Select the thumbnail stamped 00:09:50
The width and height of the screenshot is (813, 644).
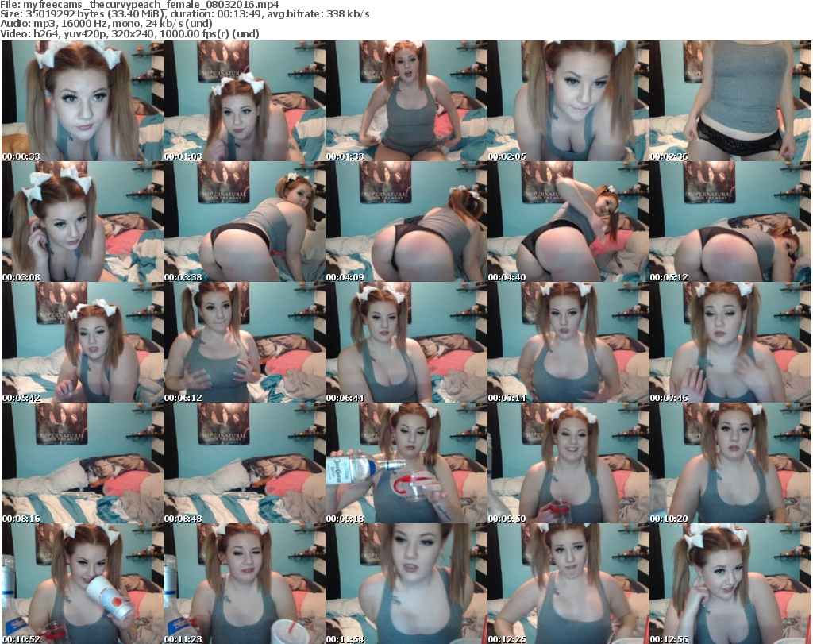tap(568, 463)
